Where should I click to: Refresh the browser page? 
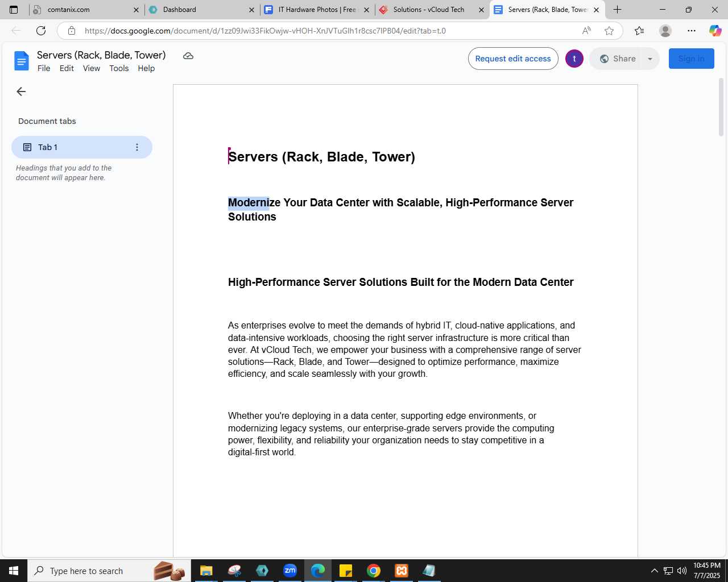(x=41, y=31)
